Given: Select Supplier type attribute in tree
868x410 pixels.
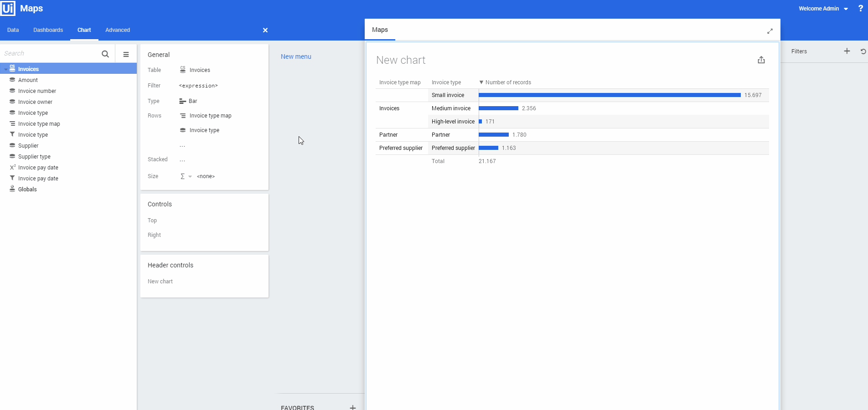Looking at the screenshot, I should point(34,157).
